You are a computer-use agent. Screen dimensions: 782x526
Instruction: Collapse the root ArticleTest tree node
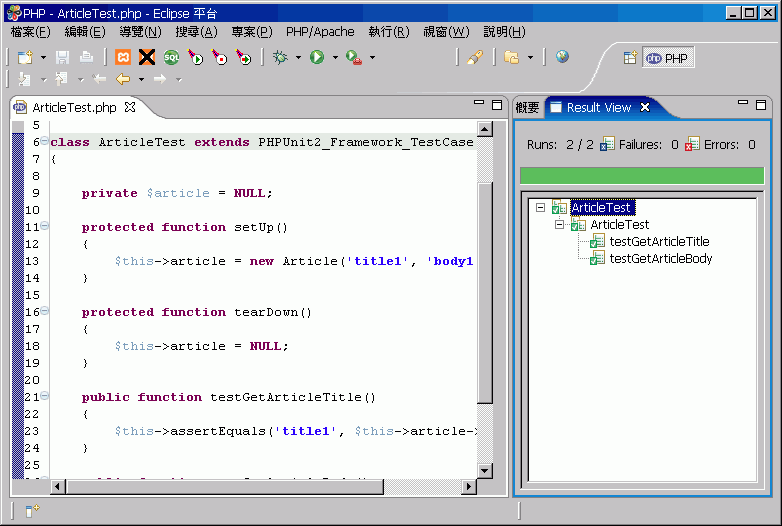(x=540, y=207)
